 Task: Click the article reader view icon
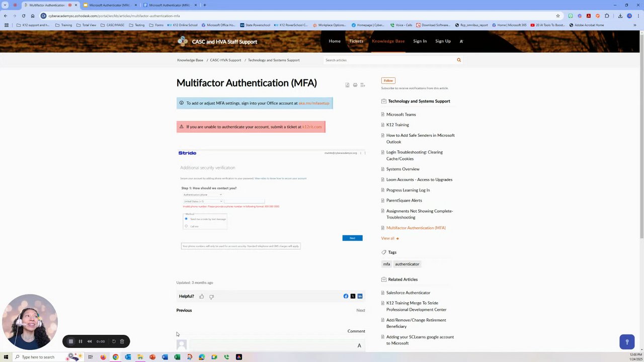347,85
